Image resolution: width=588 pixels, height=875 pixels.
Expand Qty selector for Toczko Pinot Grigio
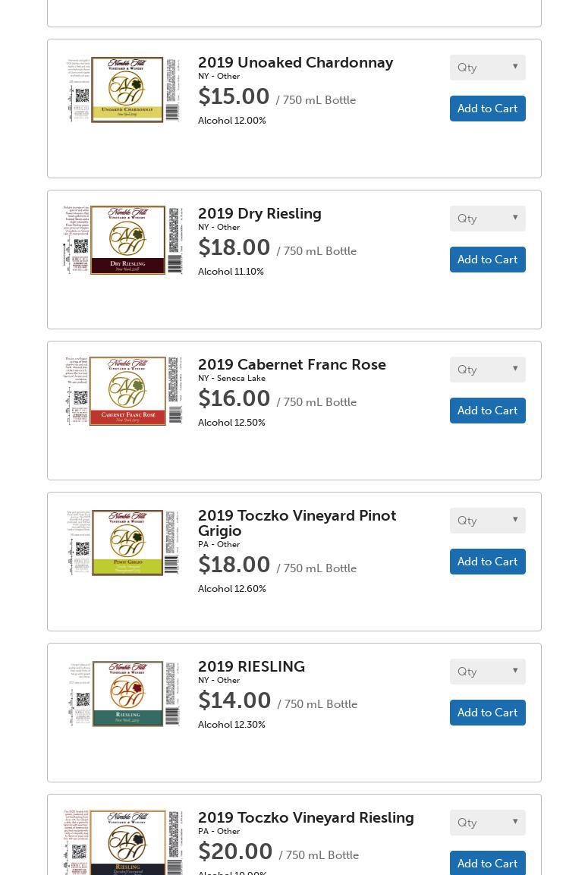coord(487,521)
